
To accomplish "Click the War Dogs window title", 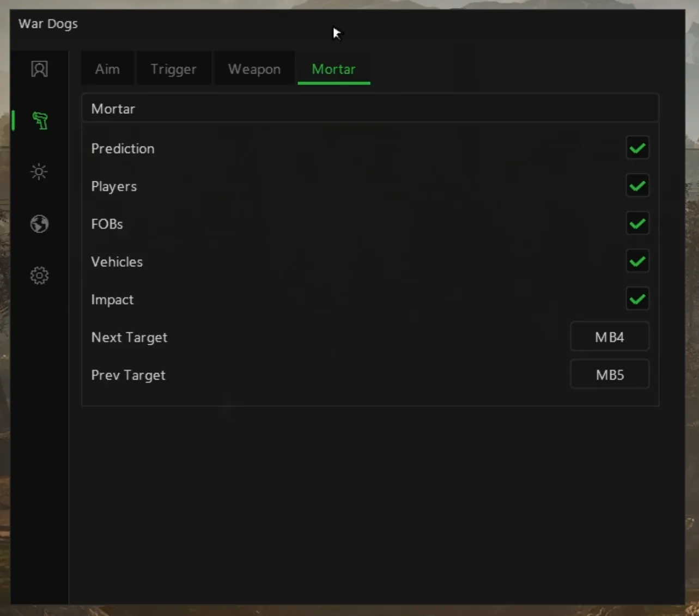I will (x=48, y=24).
